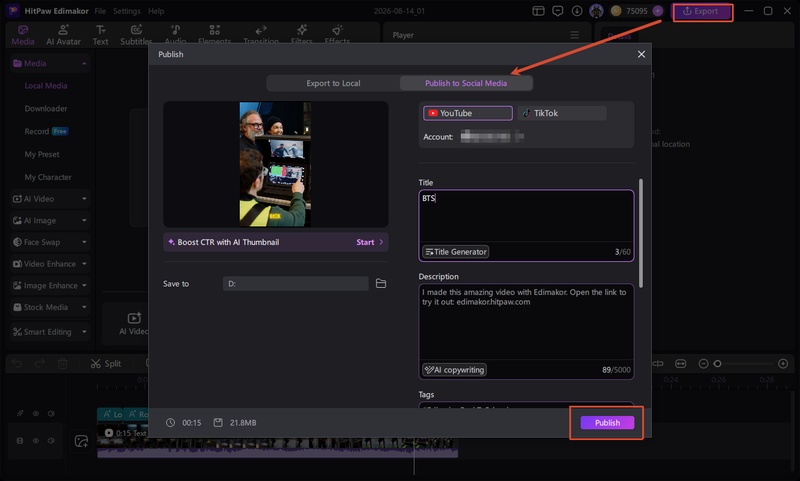This screenshot has width=800, height=481.
Task: Choose TikTok as publishing platform
Action: (562, 113)
